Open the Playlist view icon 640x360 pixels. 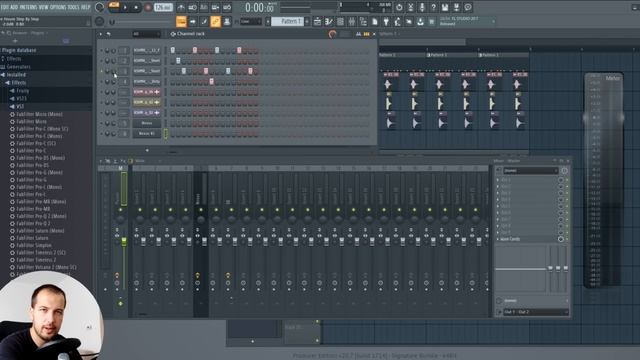(317, 22)
